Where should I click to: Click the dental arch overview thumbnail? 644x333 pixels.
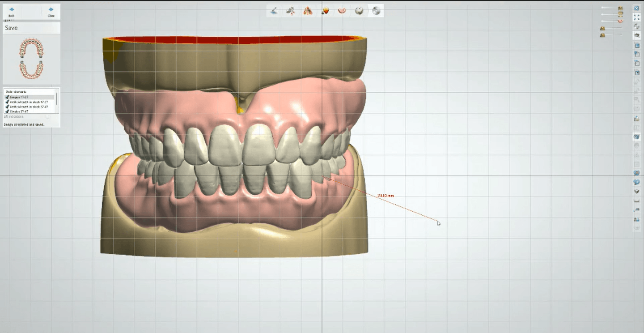click(x=31, y=59)
